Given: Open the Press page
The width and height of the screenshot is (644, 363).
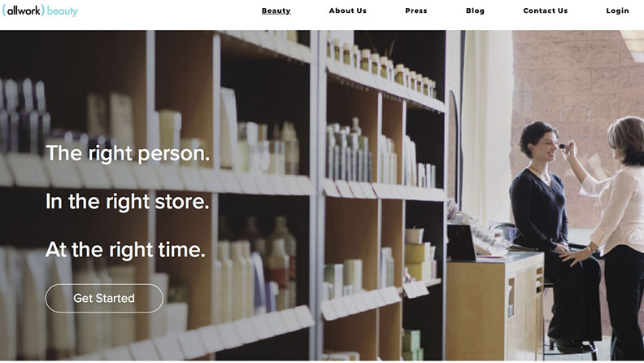Looking at the screenshot, I should [416, 11].
